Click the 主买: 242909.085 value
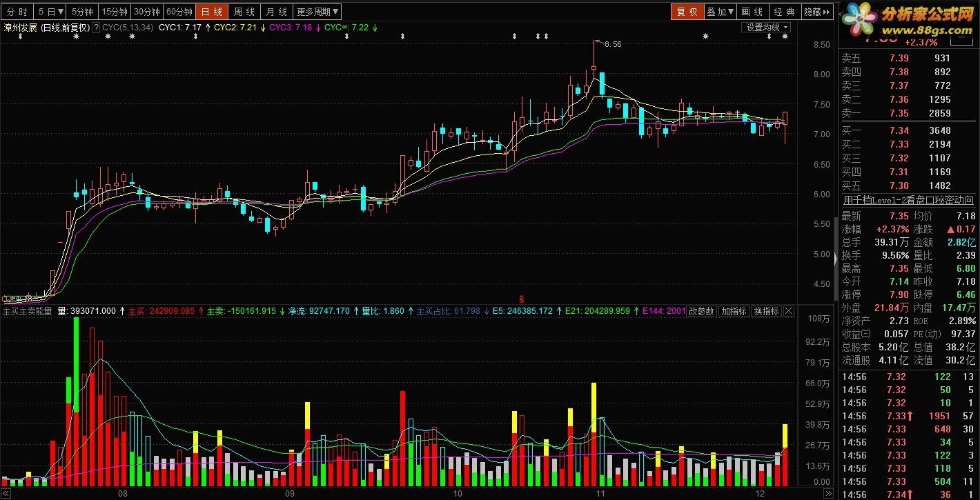 (x=161, y=311)
